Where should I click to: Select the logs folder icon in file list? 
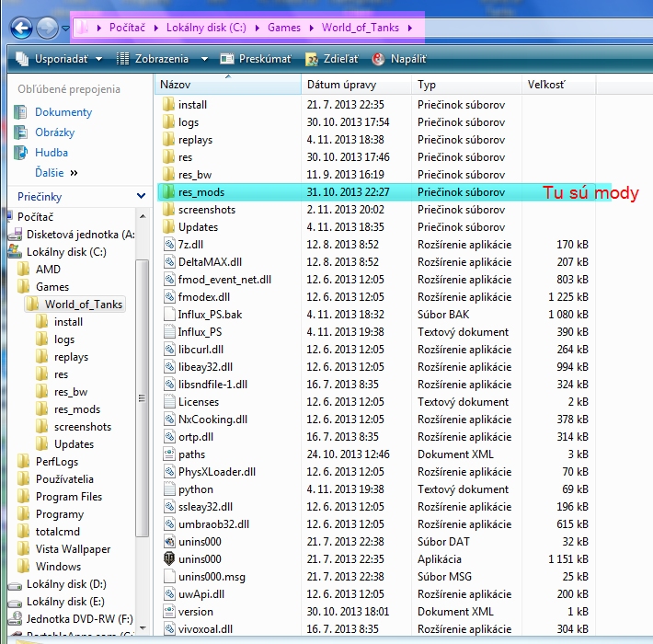168,121
